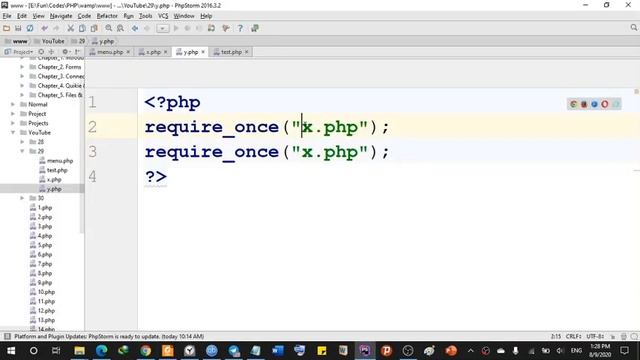The image size is (640, 360).
Task: Open the Code menu
Action: click(84, 16)
